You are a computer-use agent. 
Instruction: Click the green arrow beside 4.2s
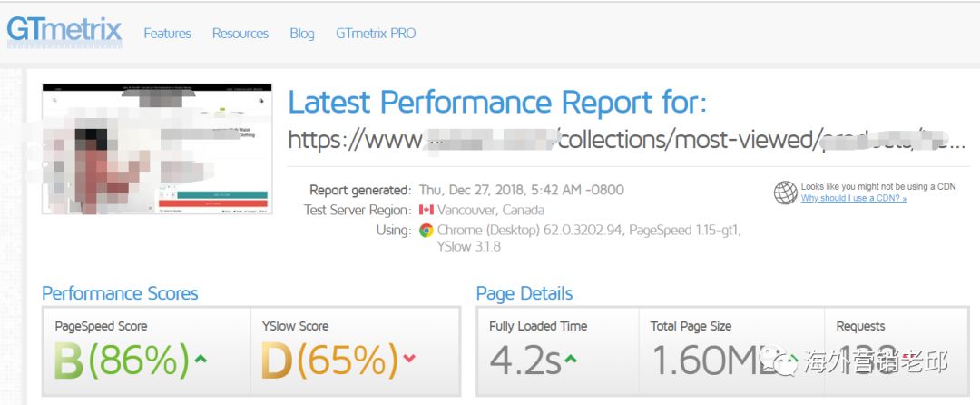click(x=571, y=359)
